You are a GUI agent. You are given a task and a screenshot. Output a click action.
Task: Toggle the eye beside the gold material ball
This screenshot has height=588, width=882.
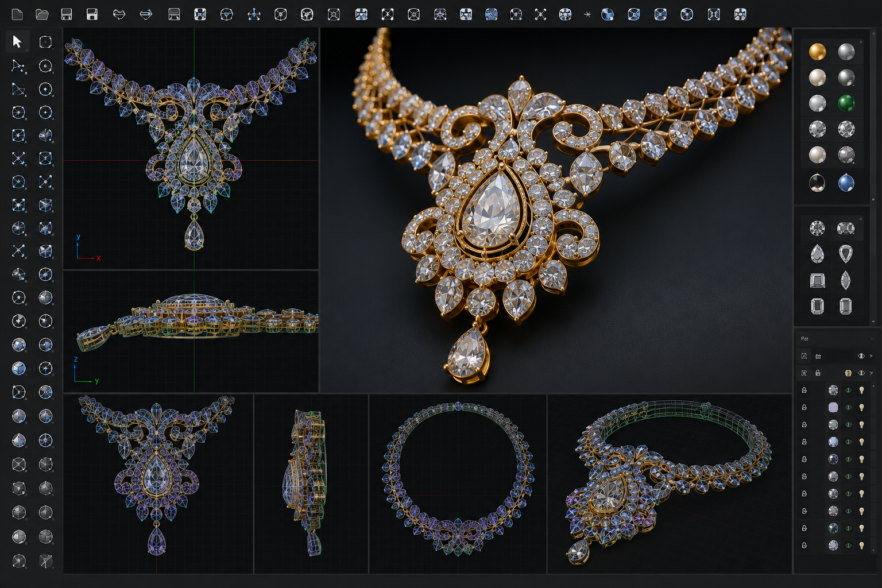[x=861, y=373]
